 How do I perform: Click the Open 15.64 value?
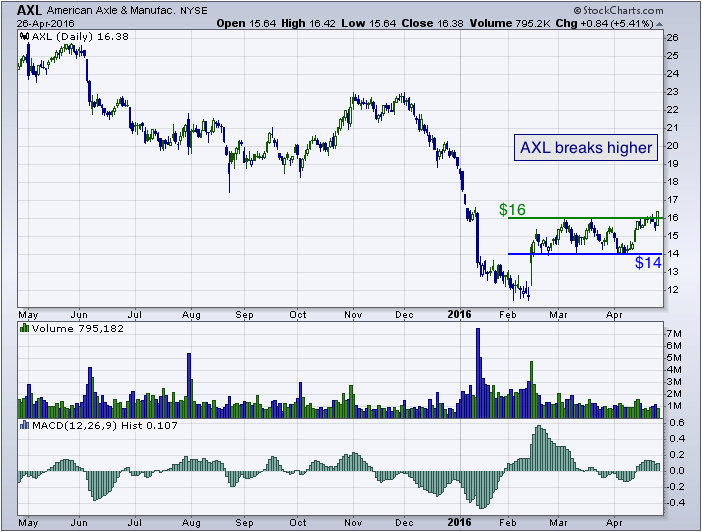[246, 23]
